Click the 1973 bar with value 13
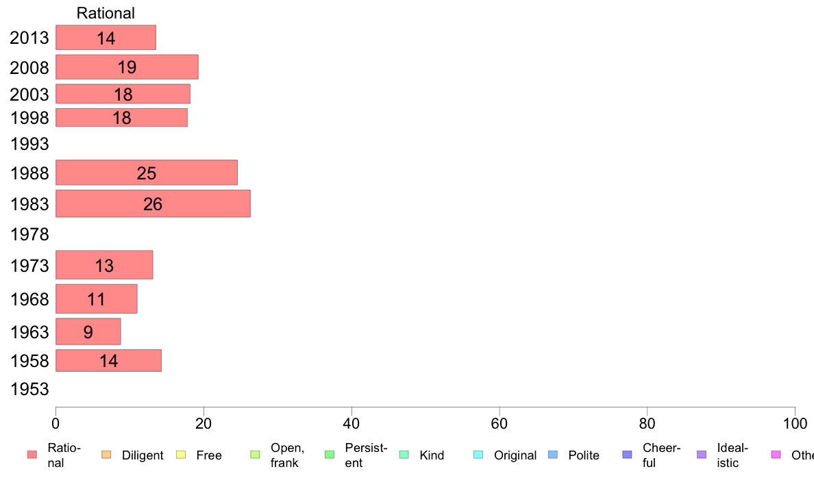 tap(104, 265)
